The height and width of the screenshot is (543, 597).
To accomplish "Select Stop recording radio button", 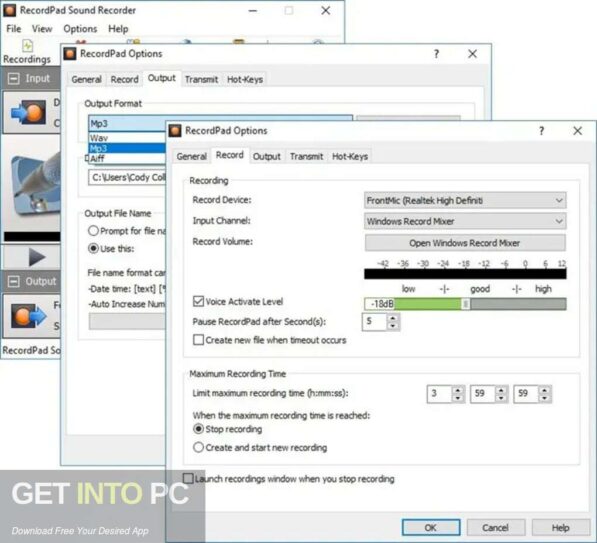I will [x=198, y=429].
